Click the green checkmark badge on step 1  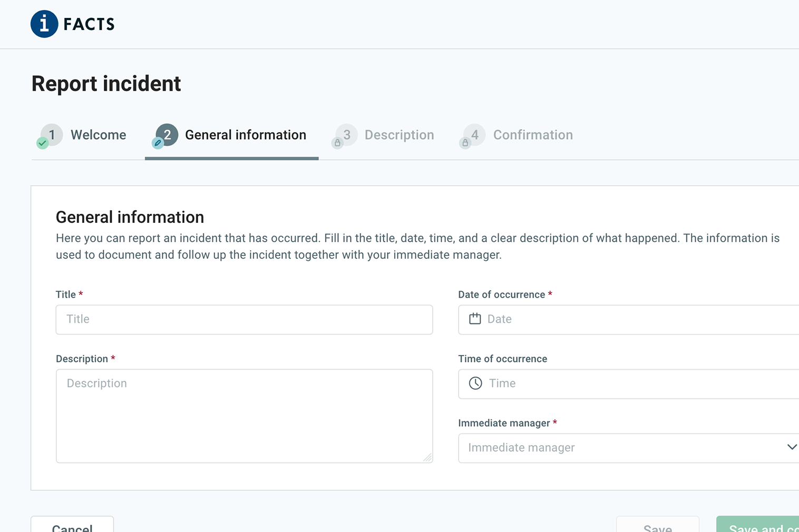point(43,143)
